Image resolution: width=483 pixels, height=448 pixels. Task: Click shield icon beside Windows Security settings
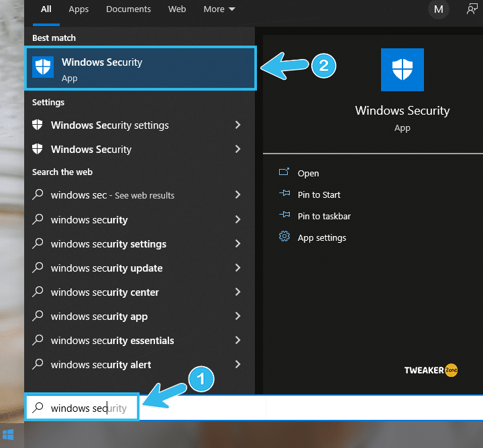coord(38,125)
